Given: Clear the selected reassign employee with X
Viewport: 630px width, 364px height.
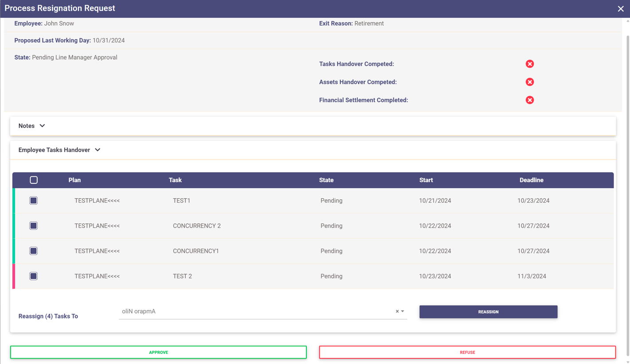Looking at the screenshot, I should (397, 311).
